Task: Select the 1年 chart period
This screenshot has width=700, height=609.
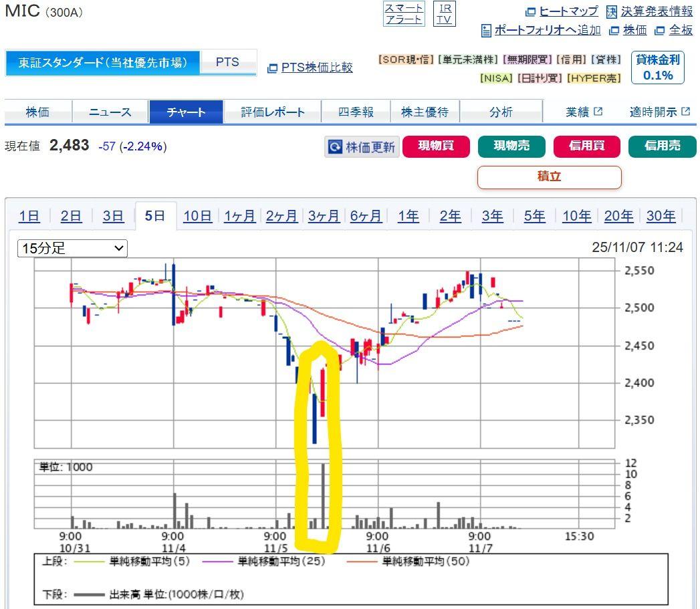Action: (408, 216)
